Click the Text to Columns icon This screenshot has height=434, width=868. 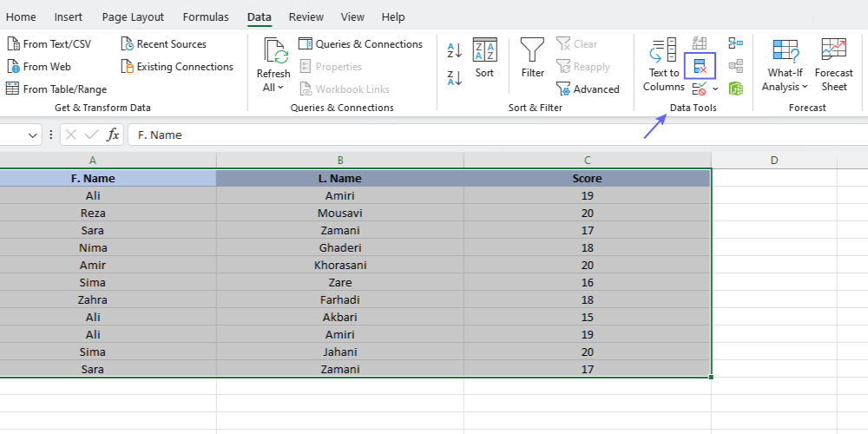coord(664,64)
